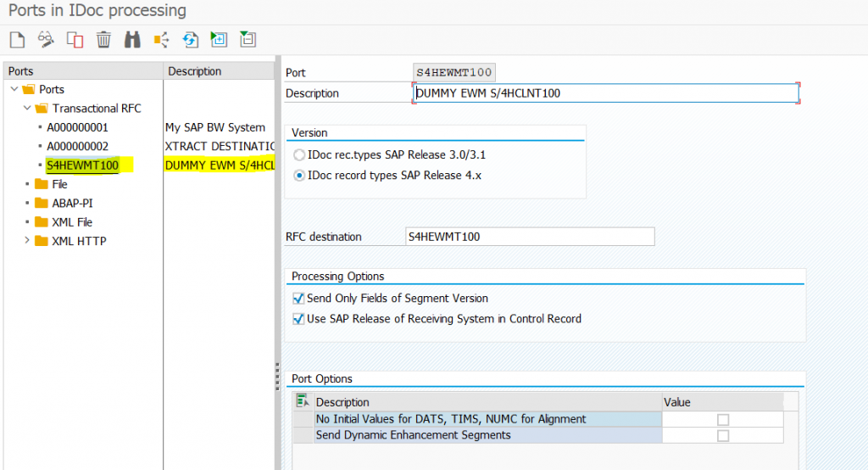The height and width of the screenshot is (470, 868).
Task: Select the File port type node
Action: [x=60, y=184]
